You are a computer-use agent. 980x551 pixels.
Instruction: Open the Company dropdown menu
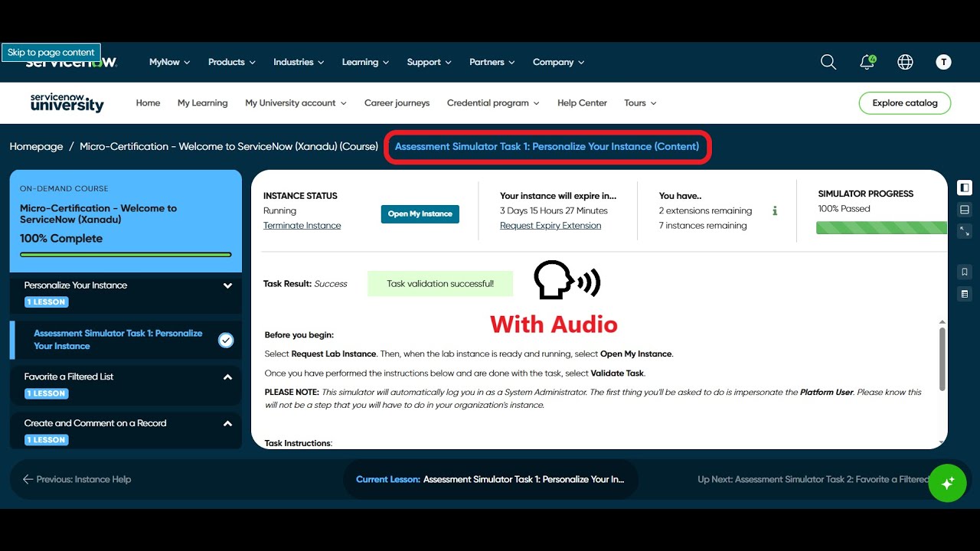pyautogui.click(x=558, y=62)
